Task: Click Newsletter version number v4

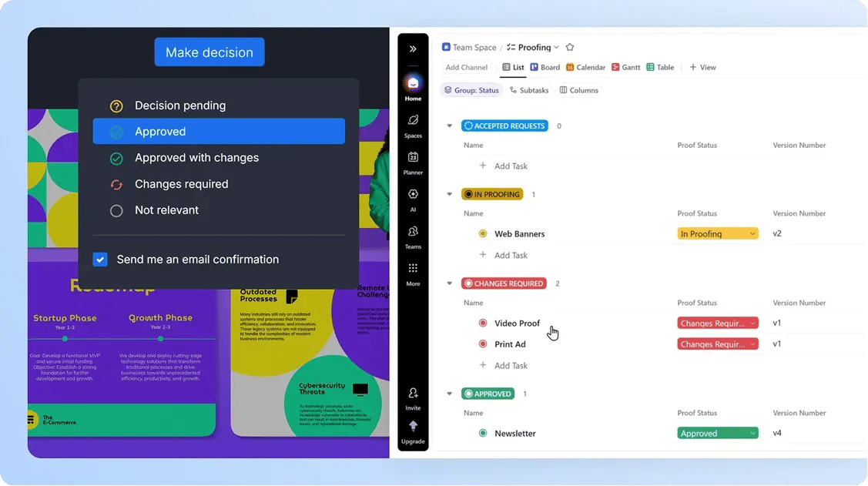Action: [777, 434]
